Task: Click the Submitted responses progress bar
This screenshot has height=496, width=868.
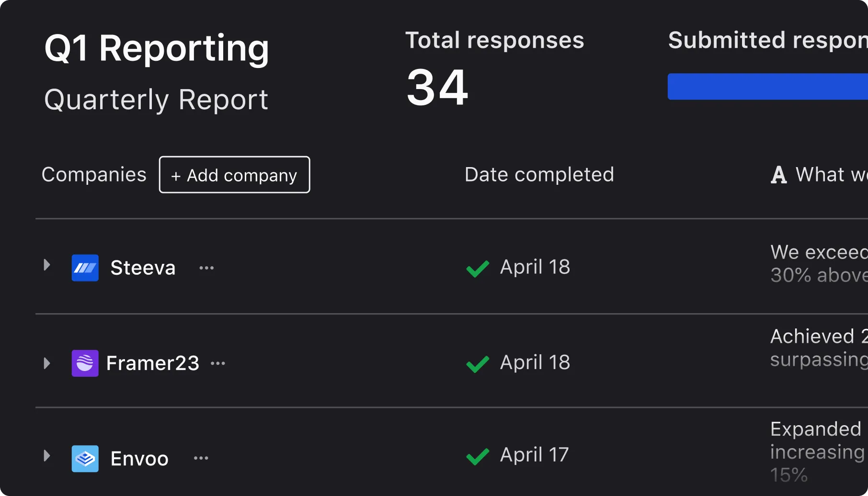Action: 766,87
